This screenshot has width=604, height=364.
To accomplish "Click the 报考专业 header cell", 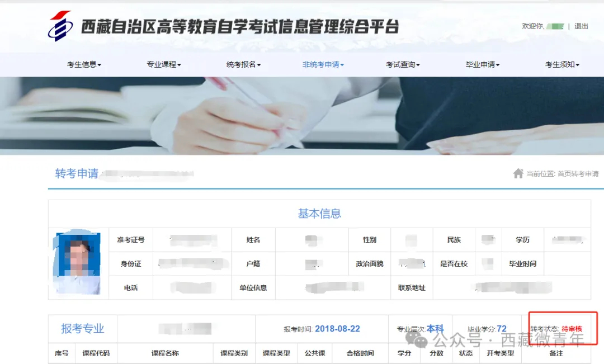I will click(83, 329).
